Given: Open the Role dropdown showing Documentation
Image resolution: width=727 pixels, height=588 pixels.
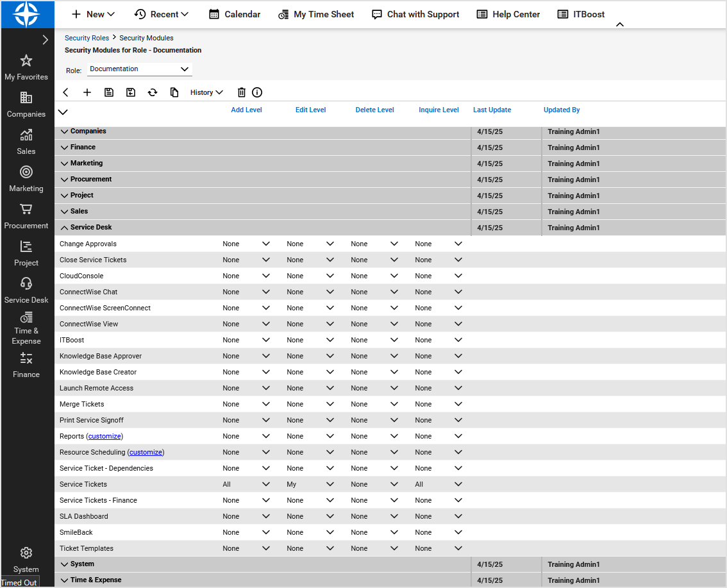Looking at the screenshot, I should pos(139,69).
